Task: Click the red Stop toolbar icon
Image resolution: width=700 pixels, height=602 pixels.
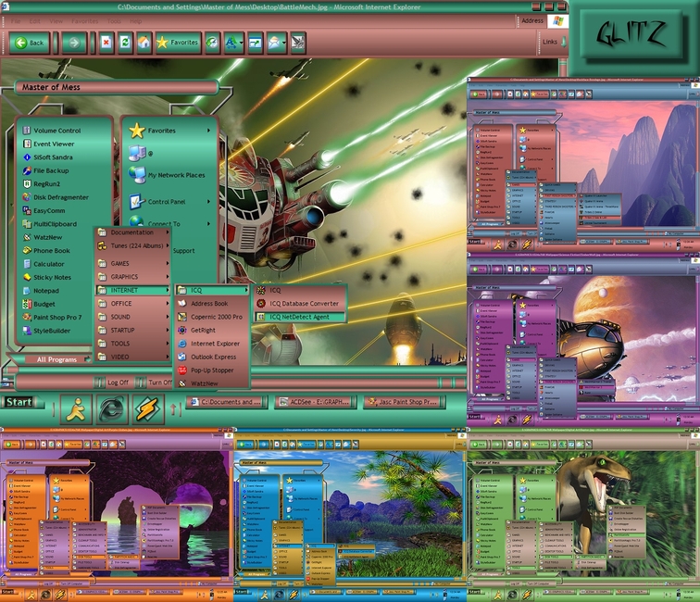Action: 106,43
